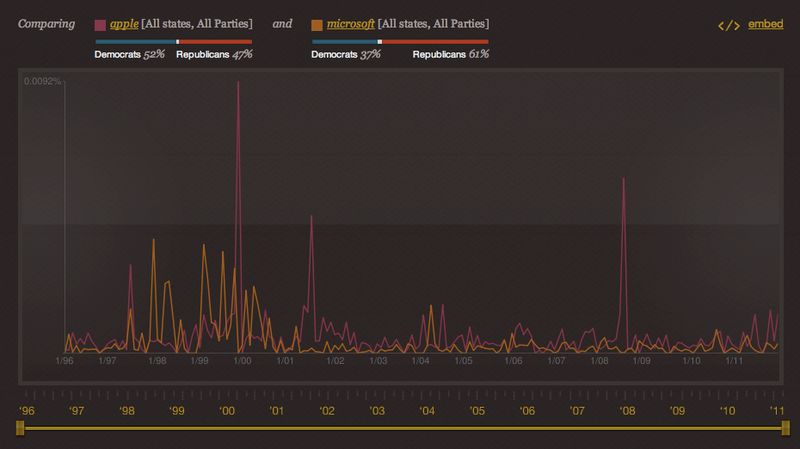The height and width of the screenshot is (449, 800).
Task: Click the 1/11 x-axis label
Action: pyautogui.click(x=734, y=361)
